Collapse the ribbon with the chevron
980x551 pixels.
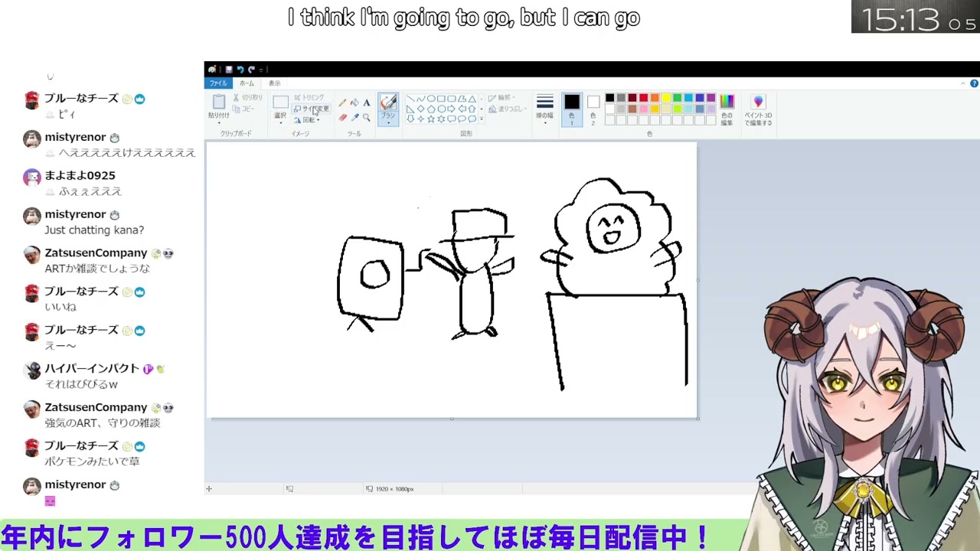click(963, 83)
